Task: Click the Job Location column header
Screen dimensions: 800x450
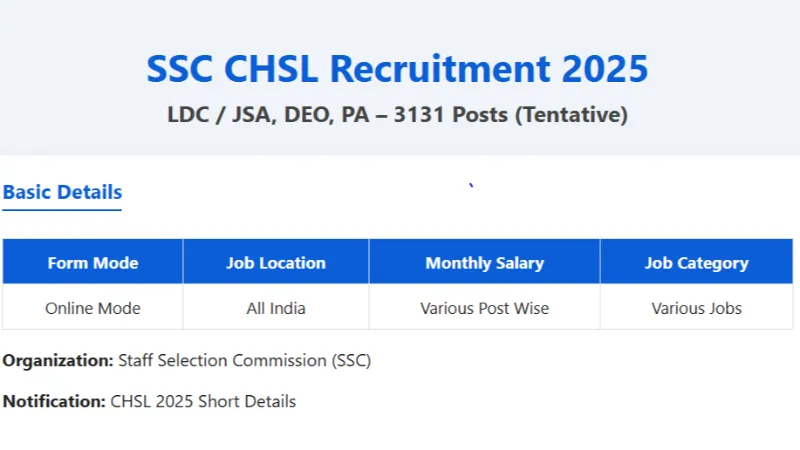Action: click(x=276, y=262)
